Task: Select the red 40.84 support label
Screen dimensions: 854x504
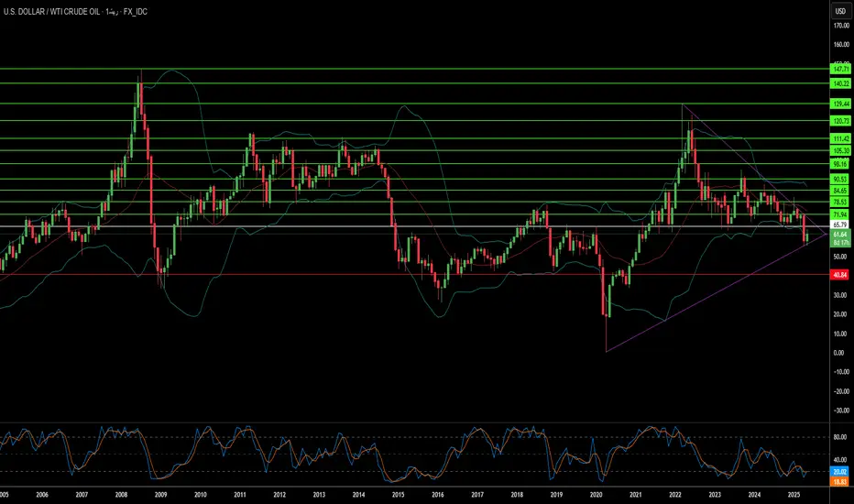Action: click(841, 275)
